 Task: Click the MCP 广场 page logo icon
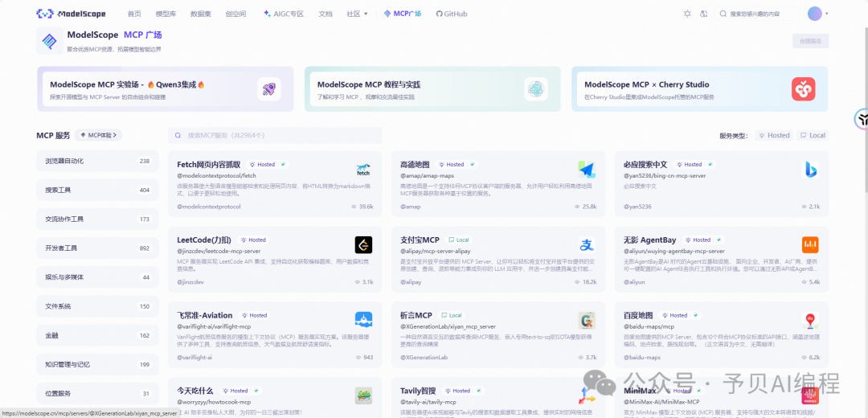click(x=50, y=41)
